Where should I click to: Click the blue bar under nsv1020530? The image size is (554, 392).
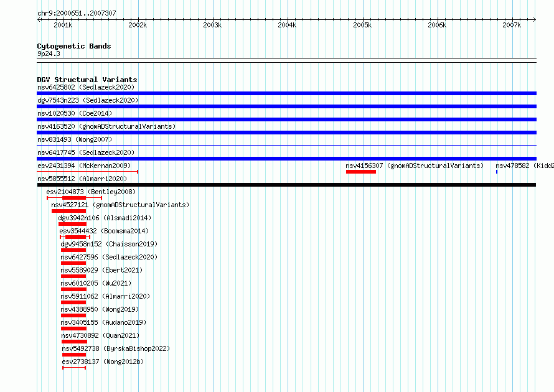[286, 119]
